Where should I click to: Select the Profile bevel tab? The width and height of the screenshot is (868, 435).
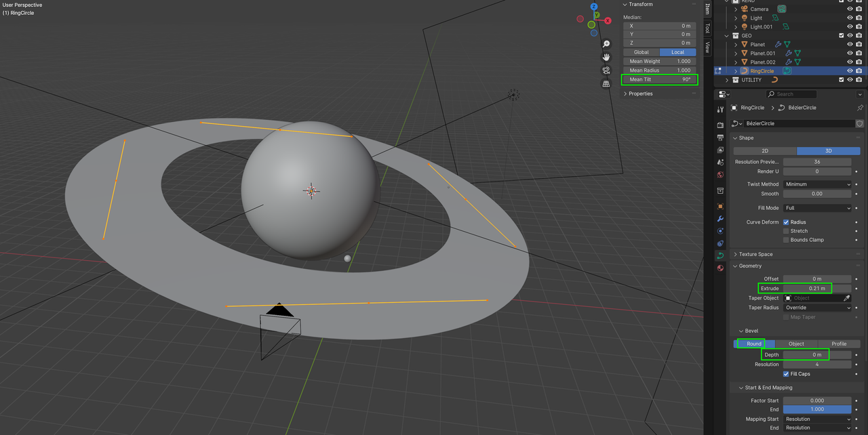(x=839, y=344)
